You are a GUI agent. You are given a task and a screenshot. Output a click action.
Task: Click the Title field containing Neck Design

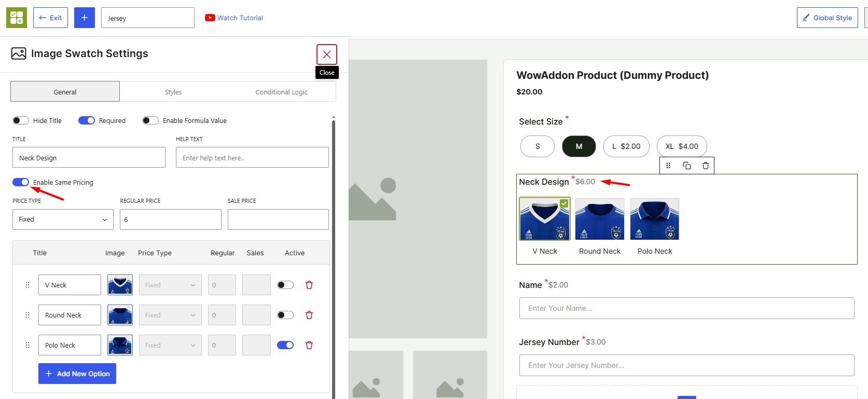pos(89,157)
